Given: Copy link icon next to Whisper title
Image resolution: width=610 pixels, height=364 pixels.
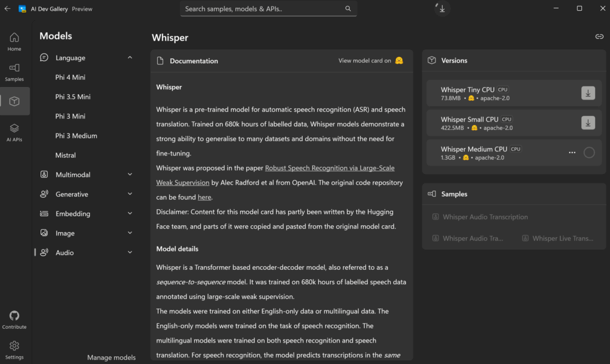Looking at the screenshot, I should [599, 37].
